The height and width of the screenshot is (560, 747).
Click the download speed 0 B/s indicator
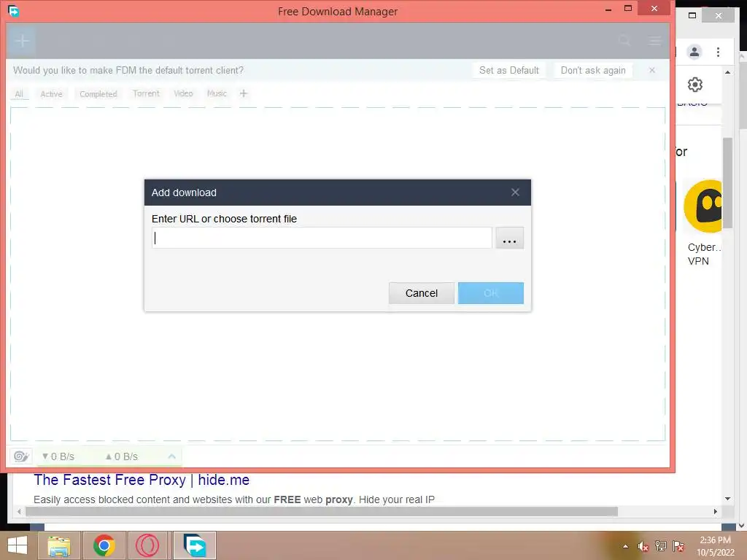tap(58, 456)
